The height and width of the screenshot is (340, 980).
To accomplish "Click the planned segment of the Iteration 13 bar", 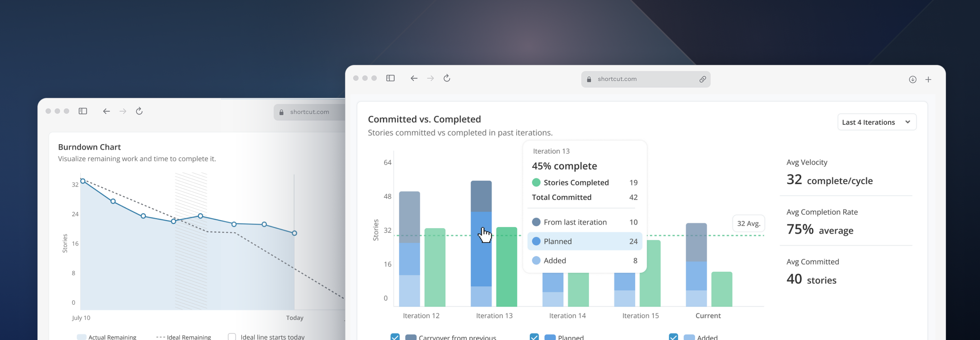I will click(x=481, y=249).
